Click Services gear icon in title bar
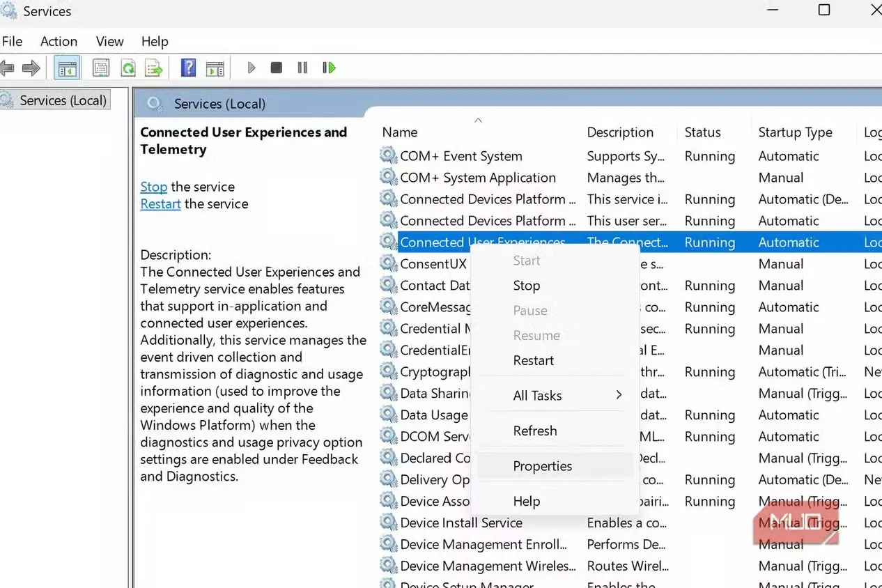This screenshot has width=882, height=588. 8,10
